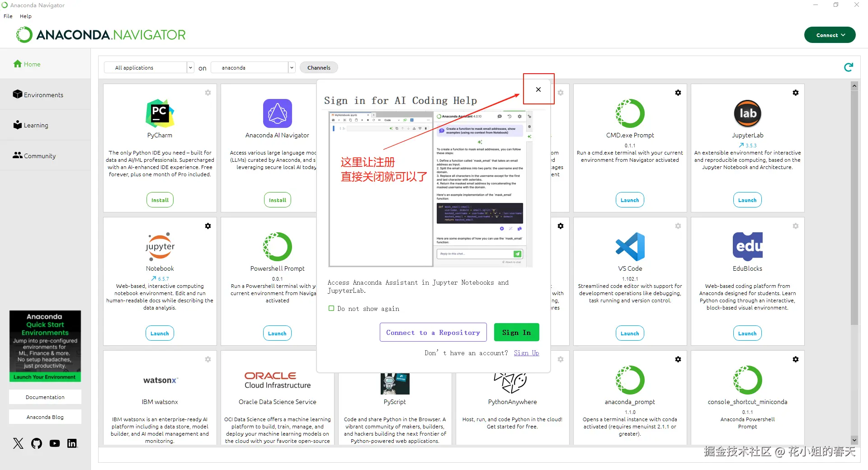The width and height of the screenshot is (868, 470).
Task: Click the VS Code icon
Action: point(630,246)
